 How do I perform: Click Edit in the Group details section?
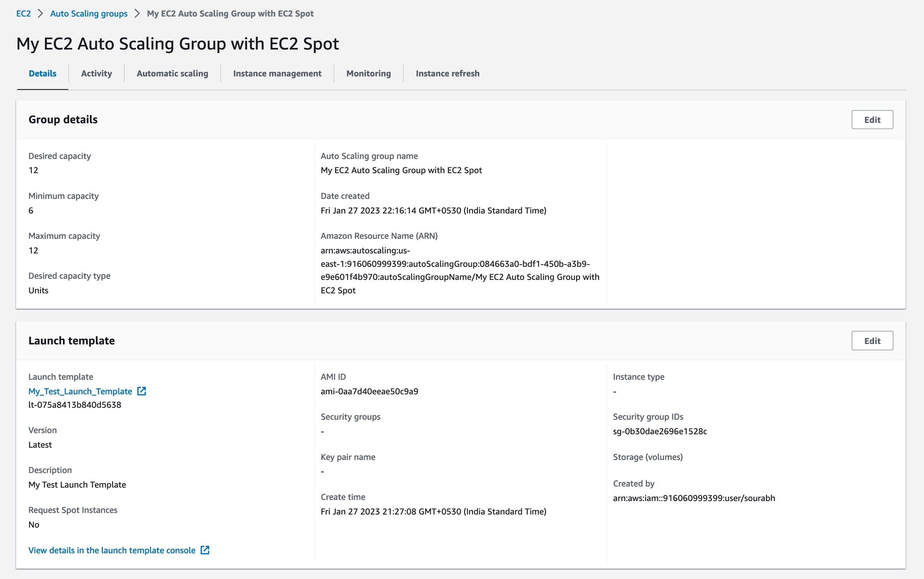(x=872, y=119)
